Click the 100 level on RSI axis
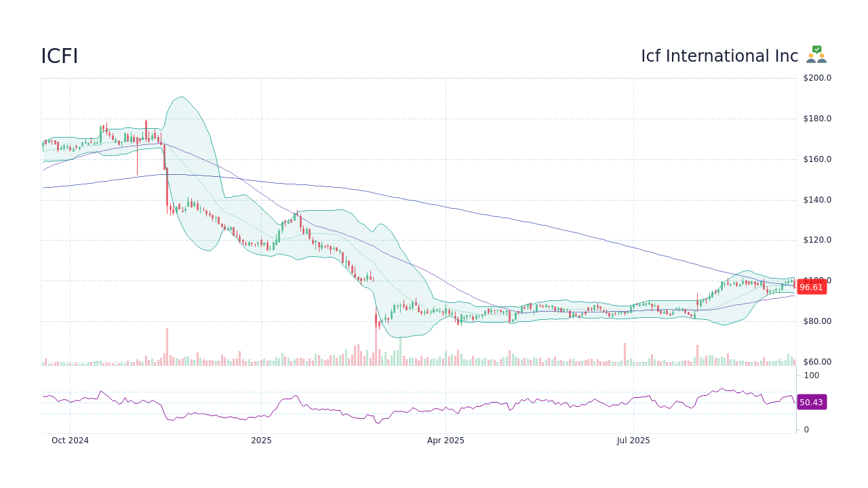 coord(812,375)
